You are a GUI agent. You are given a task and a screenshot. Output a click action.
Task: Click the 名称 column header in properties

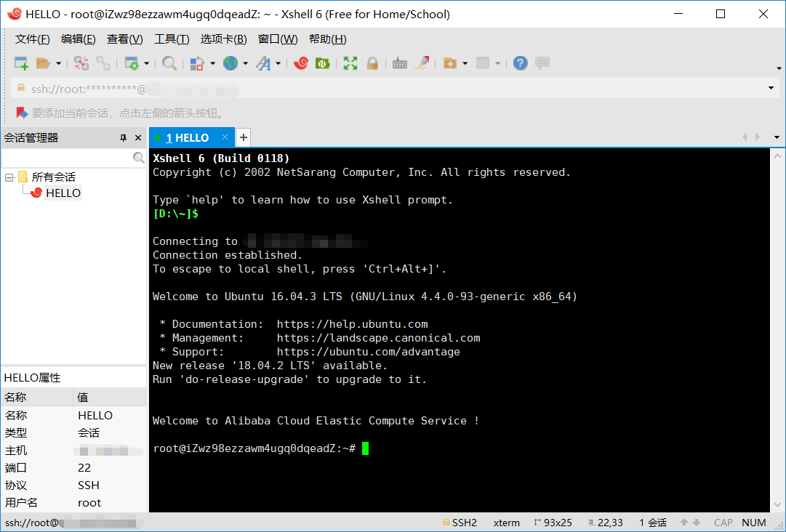tap(38, 398)
